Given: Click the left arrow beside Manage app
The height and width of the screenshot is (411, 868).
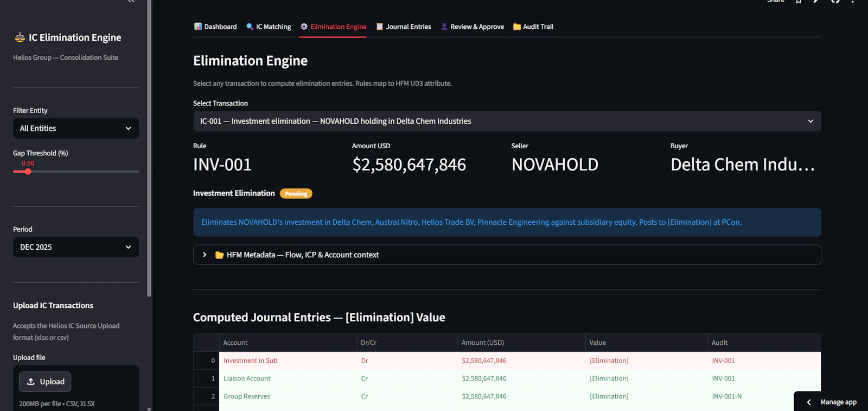Looking at the screenshot, I should (x=809, y=402).
